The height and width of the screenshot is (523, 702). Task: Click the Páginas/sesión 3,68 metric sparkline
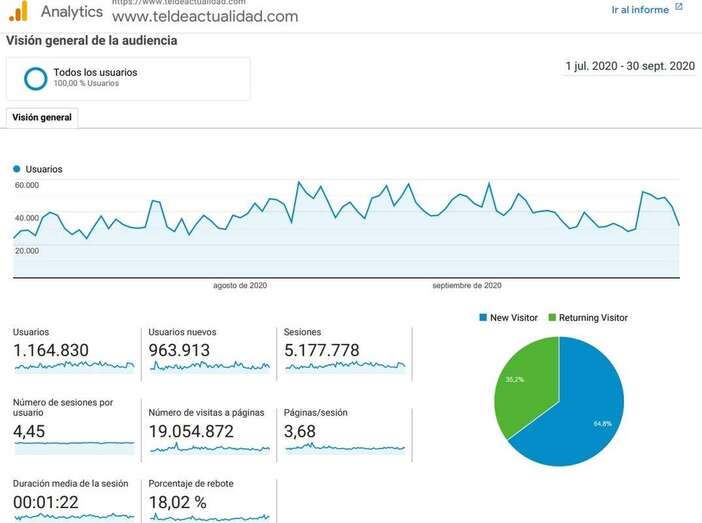pyautogui.click(x=344, y=447)
